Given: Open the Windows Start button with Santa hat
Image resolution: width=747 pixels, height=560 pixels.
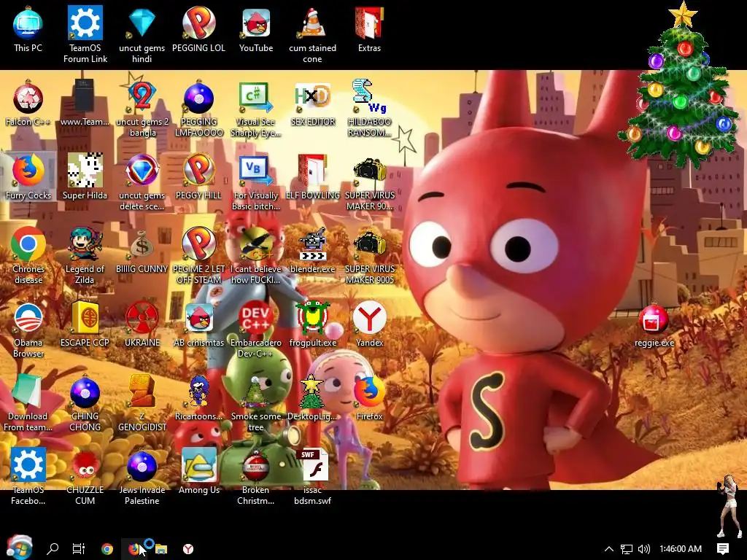Looking at the screenshot, I should pyautogui.click(x=19, y=548).
